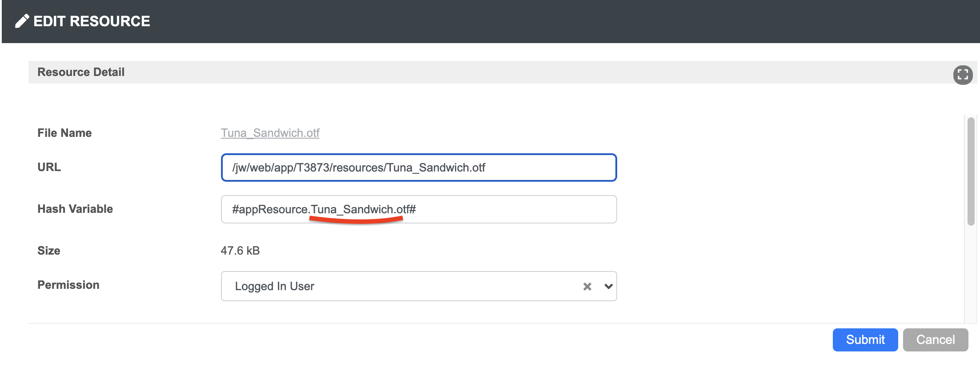The image size is (980, 375).
Task: Open the Tuna_Sandwich.otf file link
Action: [x=270, y=133]
